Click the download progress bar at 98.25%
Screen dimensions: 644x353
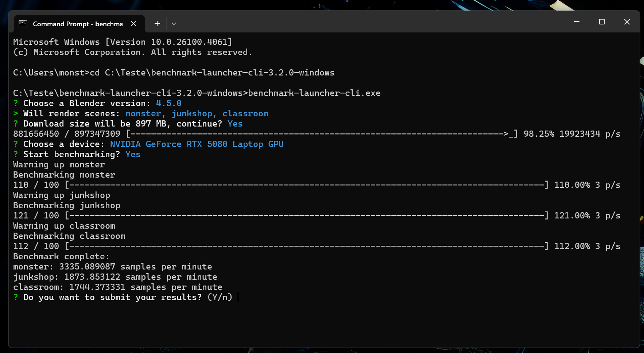pyautogui.click(x=322, y=134)
